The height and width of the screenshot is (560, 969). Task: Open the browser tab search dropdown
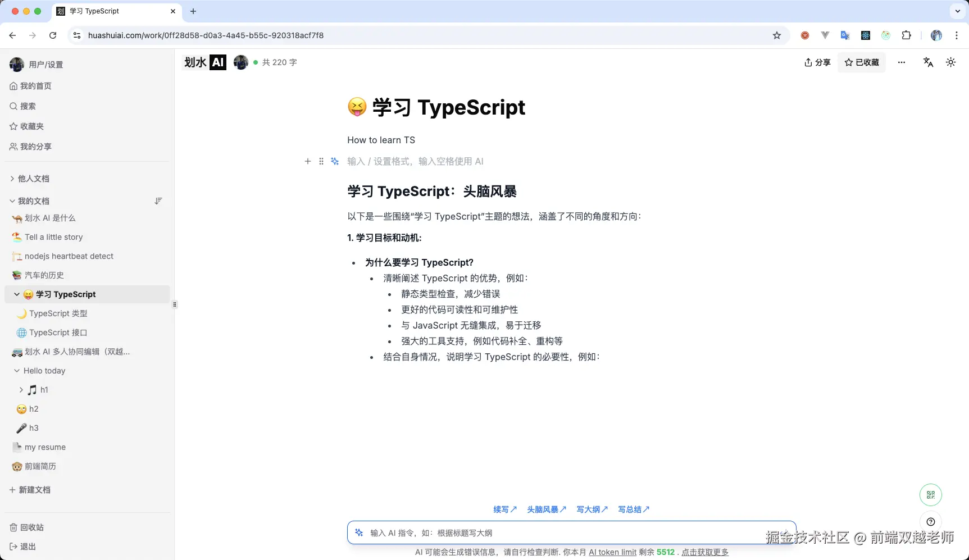coord(958,11)
